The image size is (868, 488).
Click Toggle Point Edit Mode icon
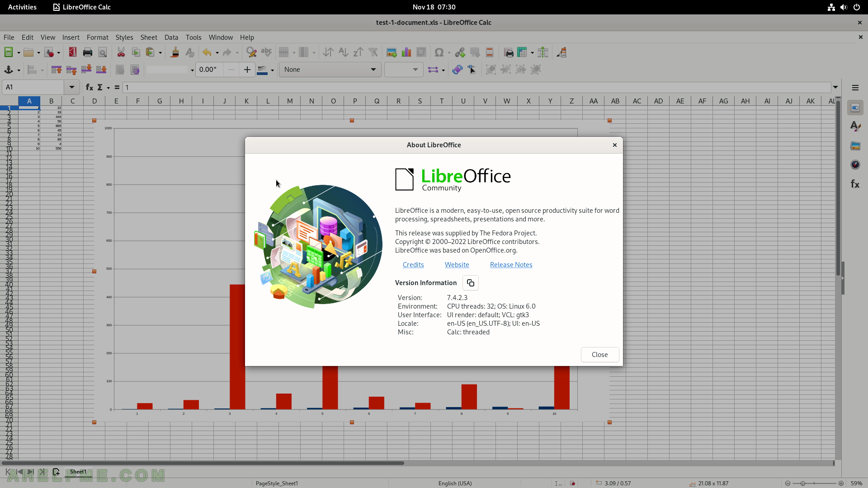pos(472,70)
